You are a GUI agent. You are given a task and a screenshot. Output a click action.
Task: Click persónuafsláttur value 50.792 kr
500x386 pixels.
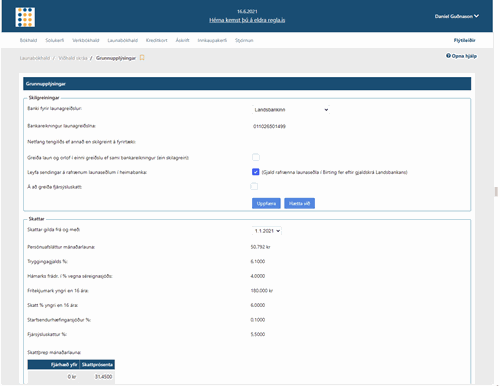click(260, 247)
